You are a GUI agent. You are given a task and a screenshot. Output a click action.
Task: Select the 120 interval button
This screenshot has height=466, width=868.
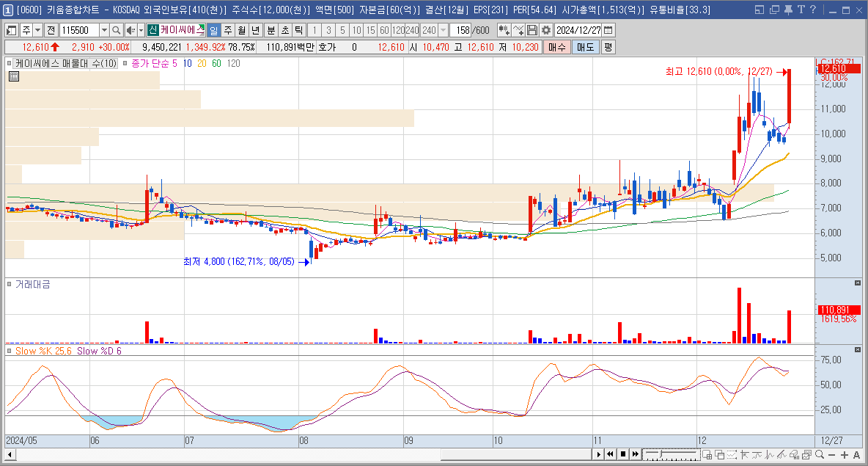pyautogui.click(x=398, y=31)
